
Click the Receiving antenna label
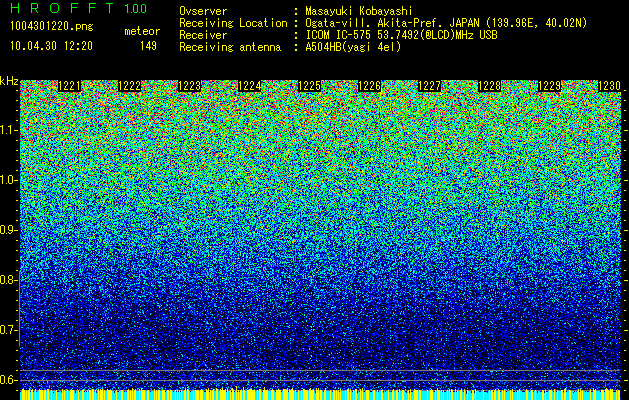pyautogui.click(x=230, y=47)
